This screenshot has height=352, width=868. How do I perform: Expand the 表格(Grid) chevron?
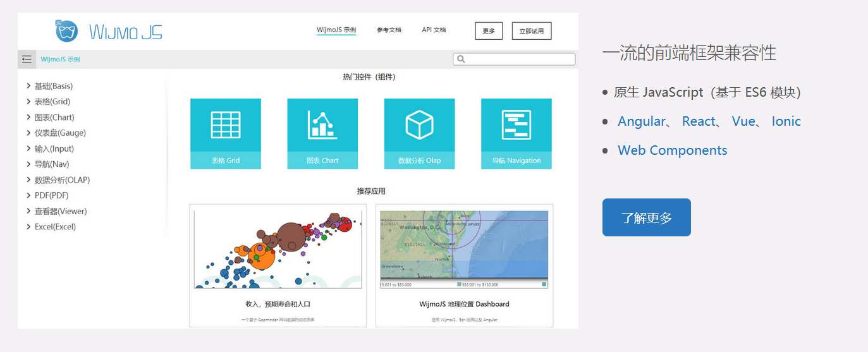click(x=29, y=102)
